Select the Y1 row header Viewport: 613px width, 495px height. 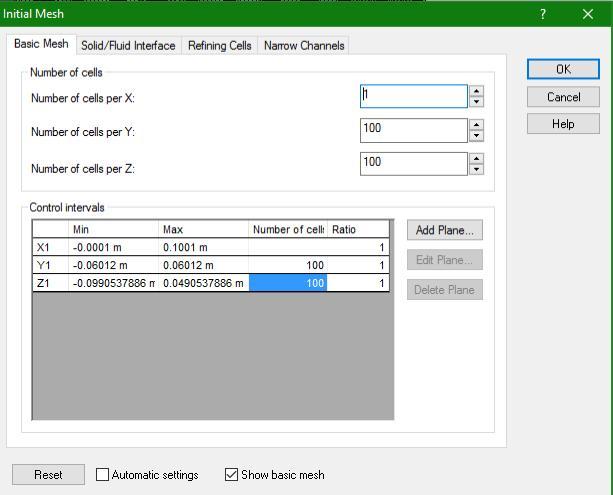[x=50, y=265]
